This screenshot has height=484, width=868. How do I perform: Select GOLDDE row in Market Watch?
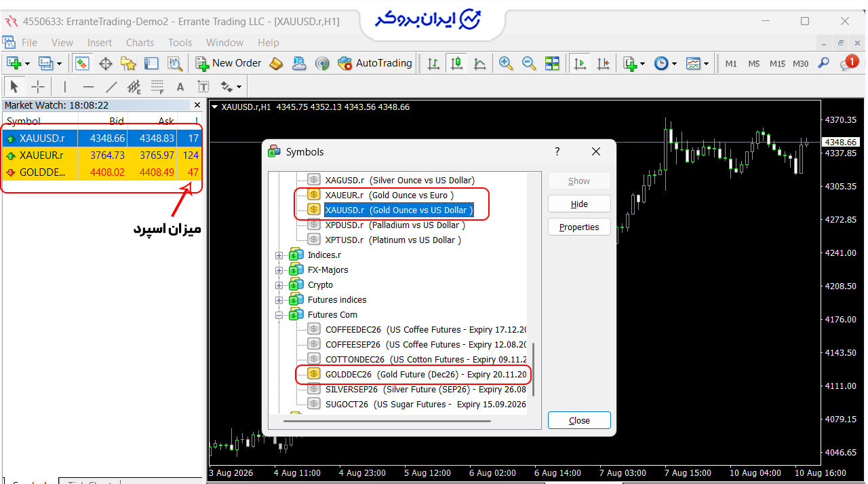(x=102, y=172)
